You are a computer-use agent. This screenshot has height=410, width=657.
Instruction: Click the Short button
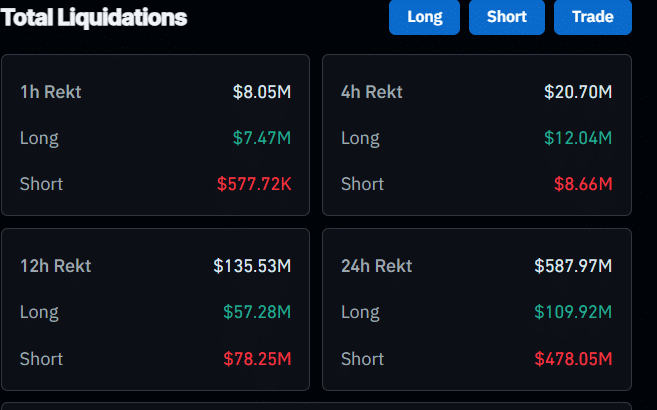[x=506, y=17]
